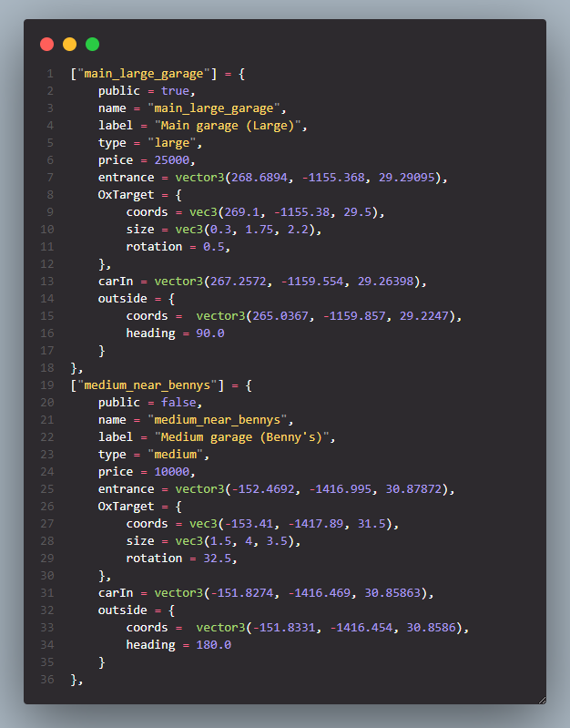The height and width of the screenshot is (728, 570).
Task: Click the entrance value 268.6894
Action: pos(259,178)
